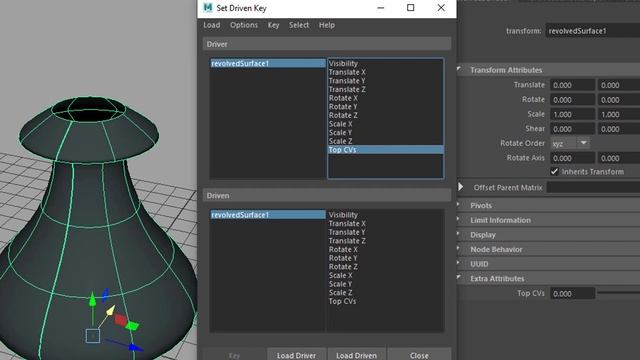Toggle the Inherits Transform checkbox
Image resolution: width=640 pixels, height=360 pixels.
554,171
